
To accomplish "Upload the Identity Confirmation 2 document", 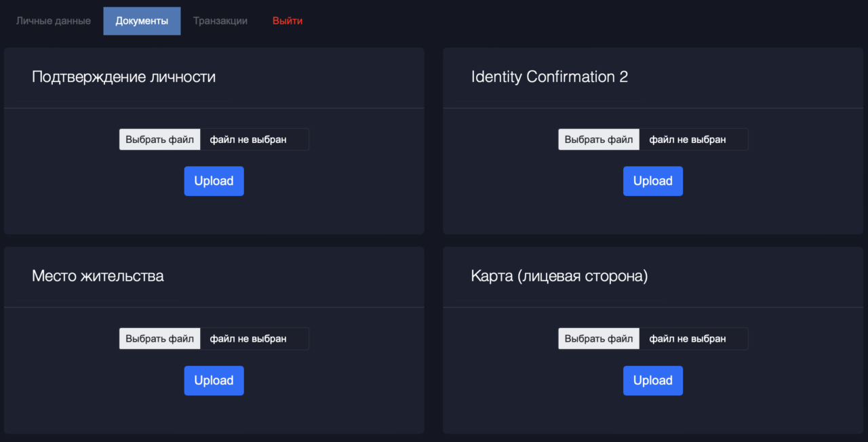I will 653,181.
